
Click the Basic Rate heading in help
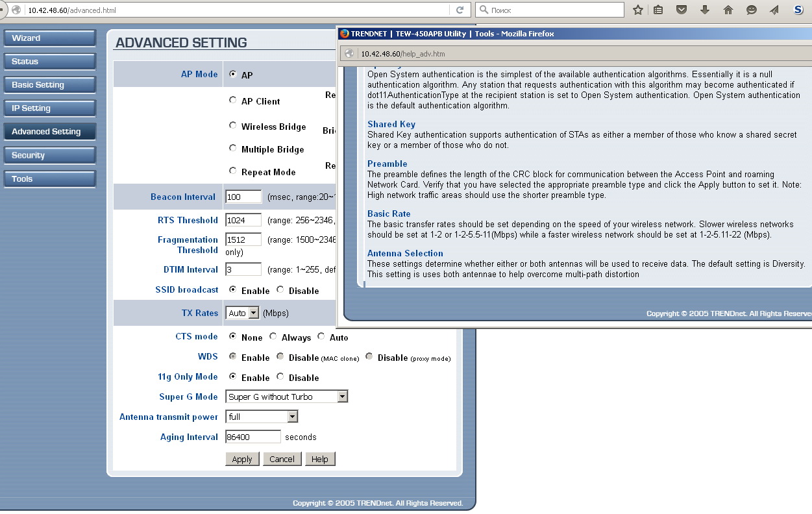tap(389, 214)
